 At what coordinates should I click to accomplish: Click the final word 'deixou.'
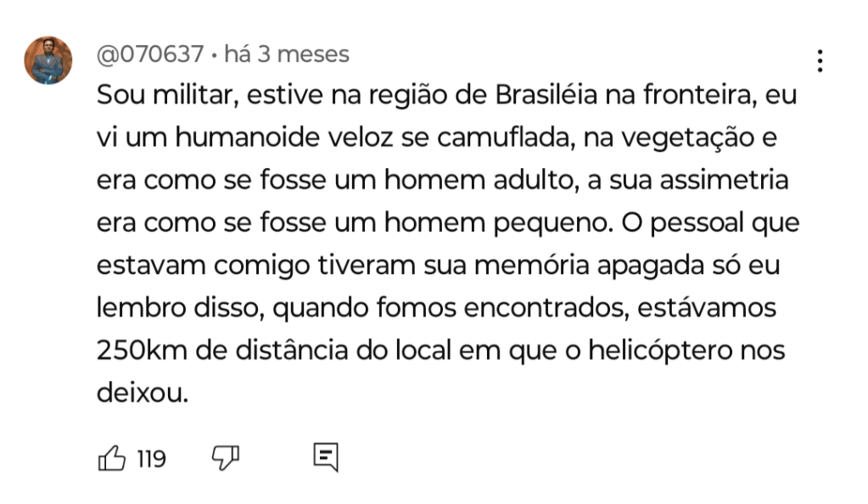pos(141,392)
